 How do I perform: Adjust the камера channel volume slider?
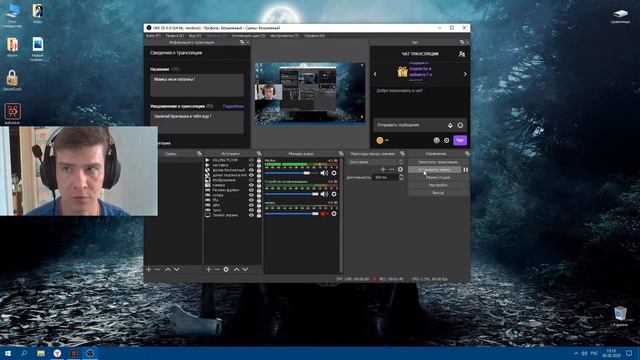coord(292,213)
